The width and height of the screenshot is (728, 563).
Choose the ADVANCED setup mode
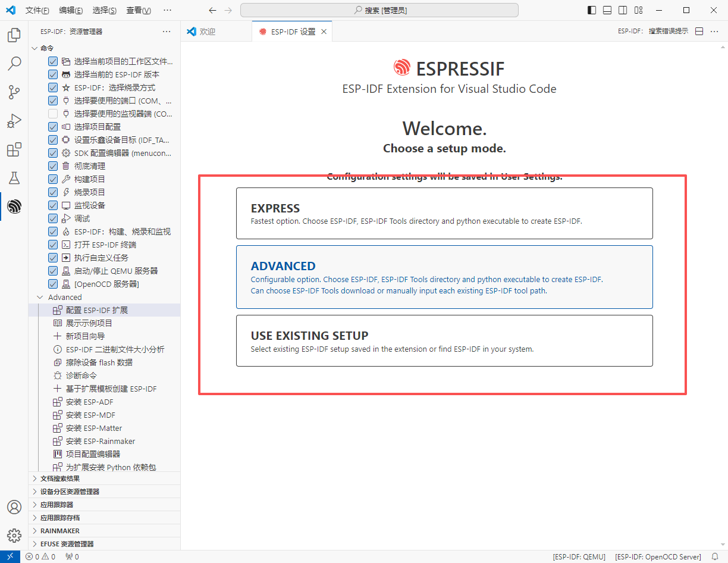click(x=444, y=277)
